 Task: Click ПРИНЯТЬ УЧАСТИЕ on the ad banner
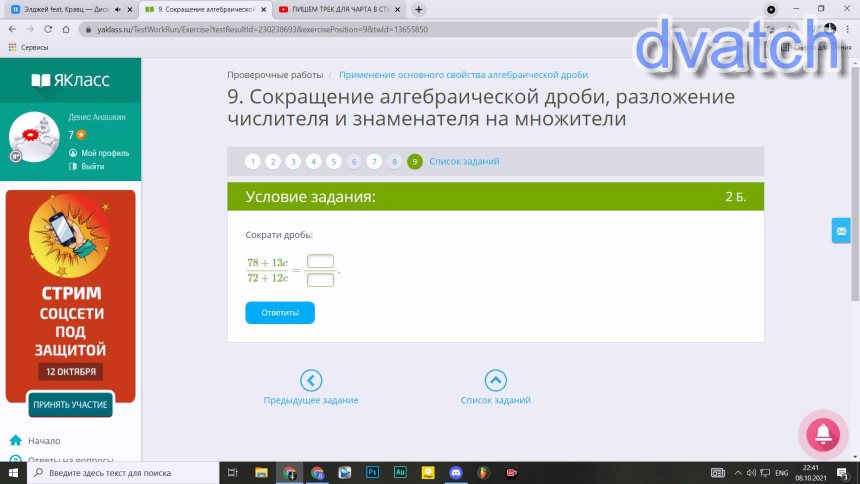tap(70, 405)
